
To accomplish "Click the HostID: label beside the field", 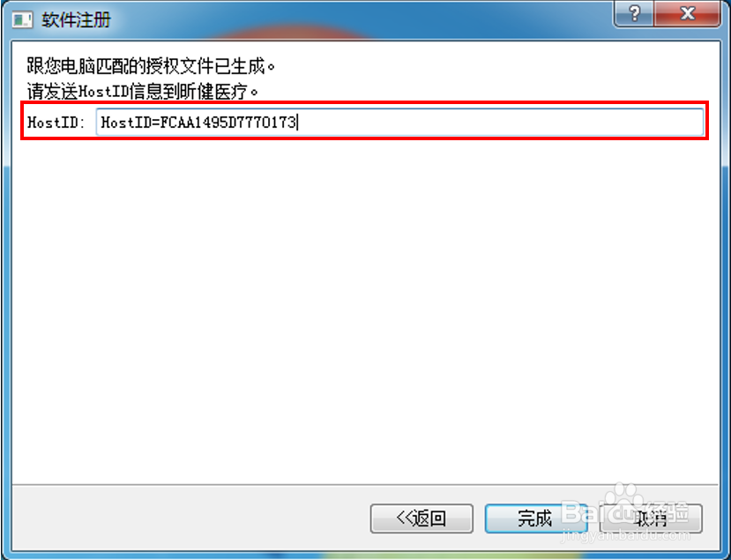I will click(x=56, y=123).
